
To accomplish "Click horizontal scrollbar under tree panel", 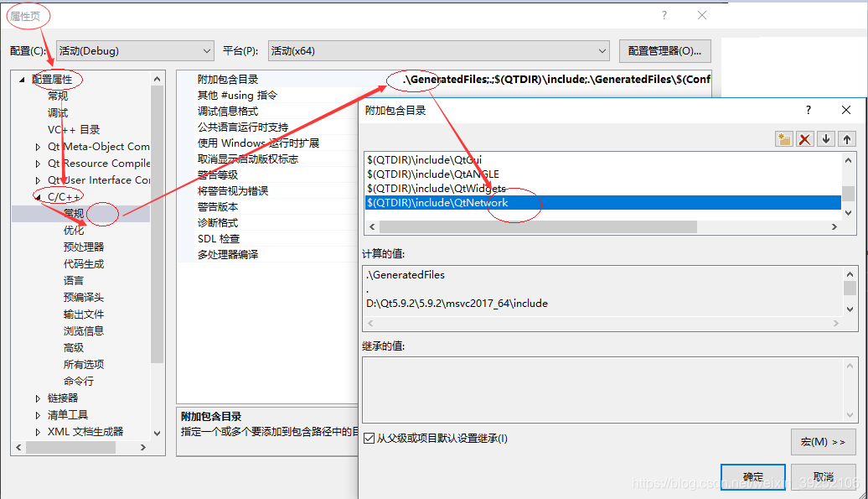I will coord(71,448).
